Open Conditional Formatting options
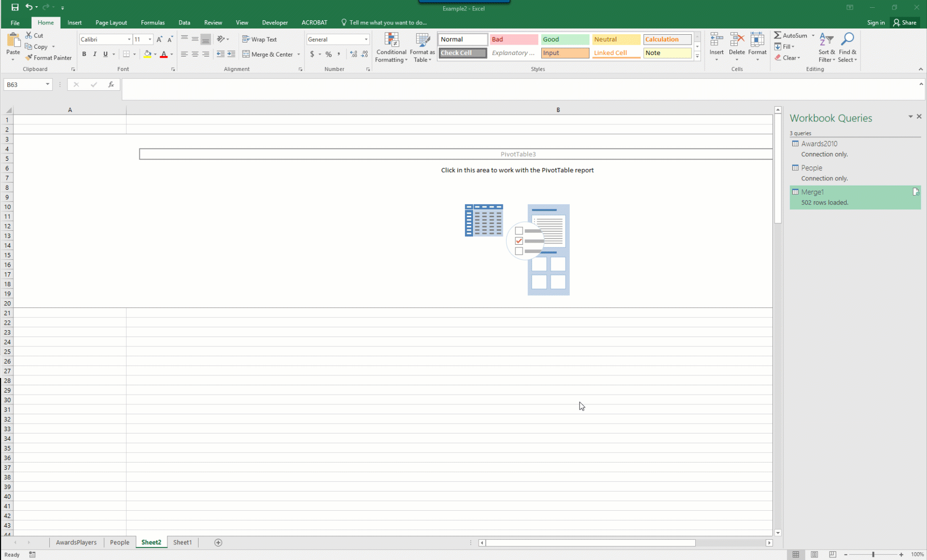Image resolution: width=927 pixels, height=560 pixels. click(x=391, y=47)
